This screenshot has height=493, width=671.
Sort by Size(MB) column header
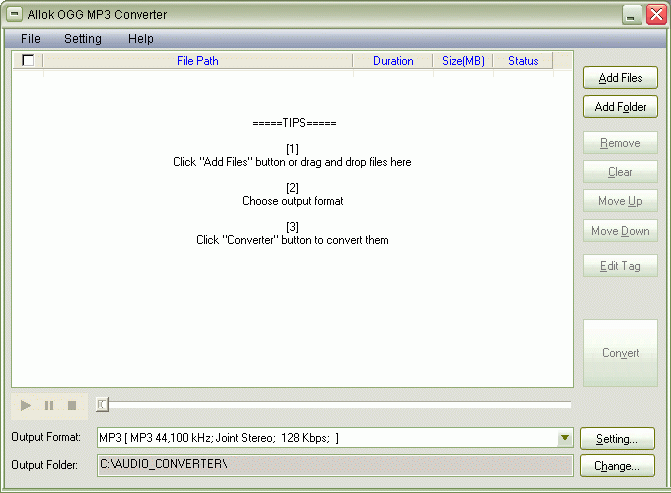tap(463, 61)
